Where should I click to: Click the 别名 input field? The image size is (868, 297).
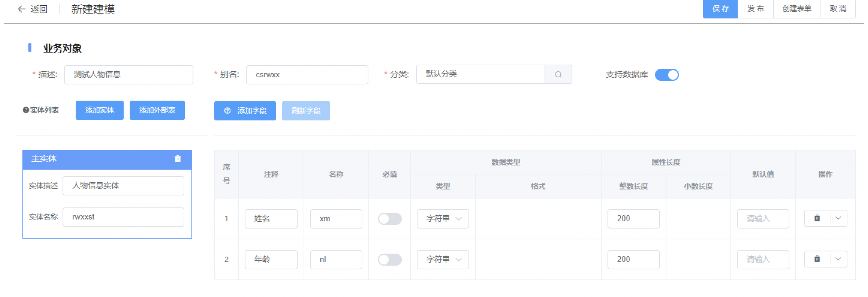click(x=307, y=75)
